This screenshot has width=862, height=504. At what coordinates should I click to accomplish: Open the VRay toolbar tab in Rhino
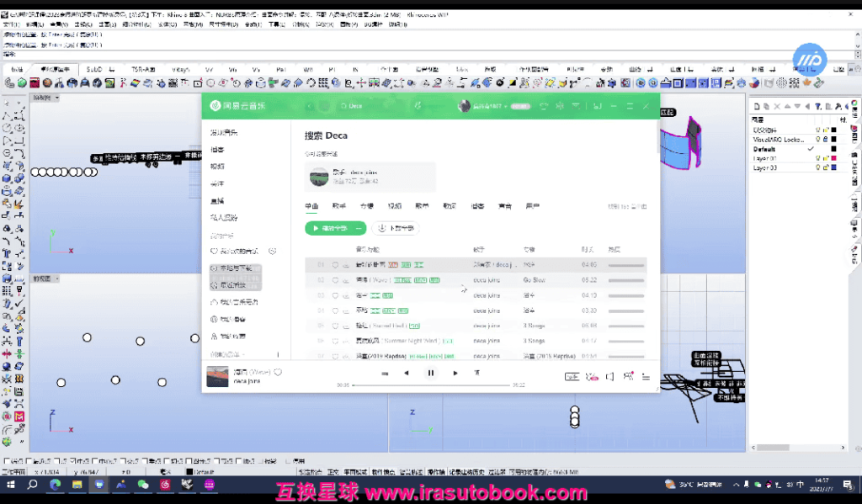(x=180, y=69)
